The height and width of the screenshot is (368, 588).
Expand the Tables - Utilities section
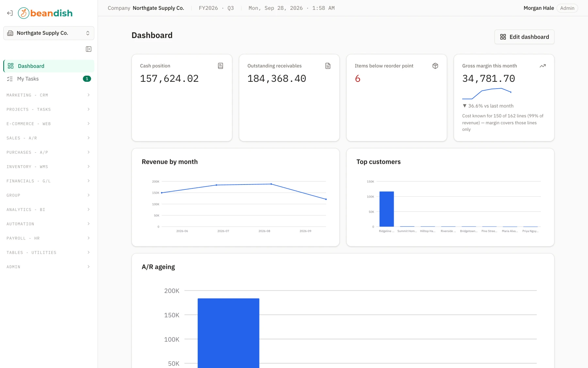click(49, 253)
